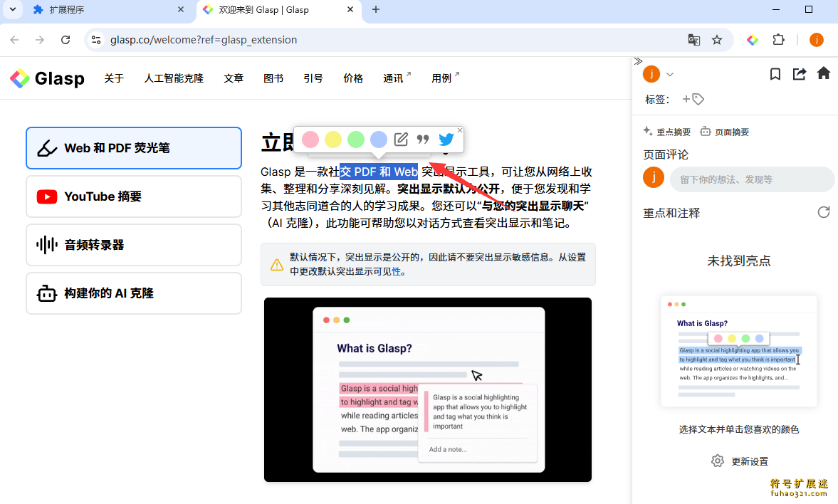Reload the current page
The width and height of the screenshot is (838, 504).
(x=66, y=40)
